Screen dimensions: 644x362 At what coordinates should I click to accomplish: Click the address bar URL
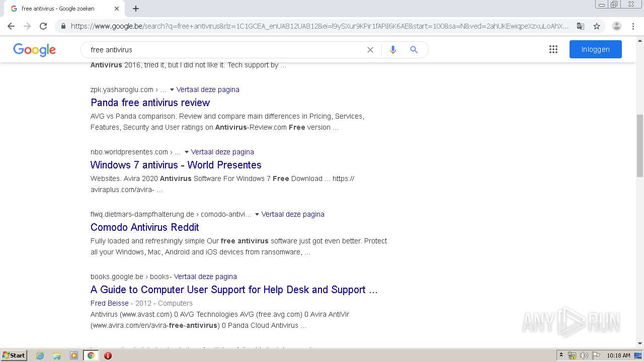(x=319, y=26)
